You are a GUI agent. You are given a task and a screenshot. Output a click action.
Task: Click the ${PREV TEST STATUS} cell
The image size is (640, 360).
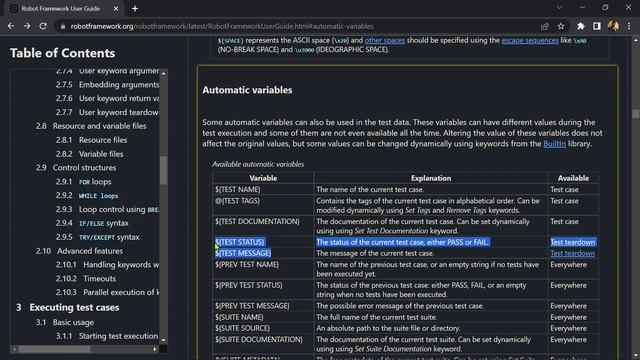[263, 290]
